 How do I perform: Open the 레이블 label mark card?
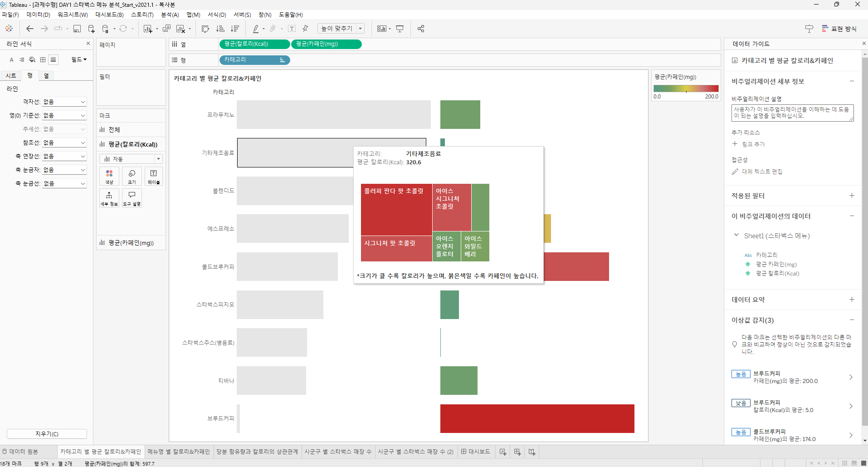(154, 176)
